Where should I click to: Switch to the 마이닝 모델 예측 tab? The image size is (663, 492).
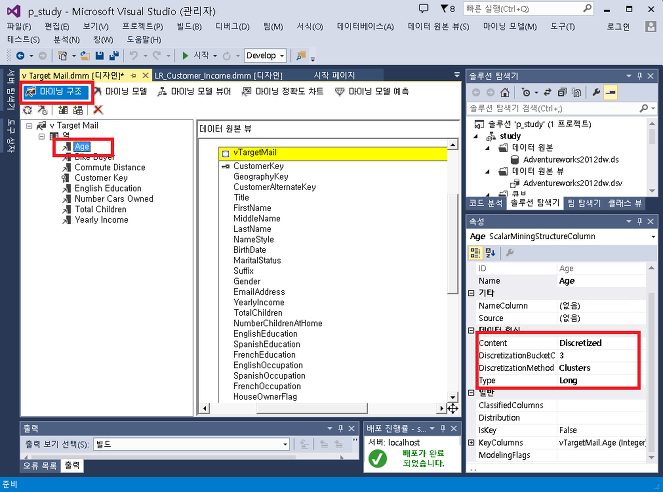pyautogui.click(x=372, y=91)
